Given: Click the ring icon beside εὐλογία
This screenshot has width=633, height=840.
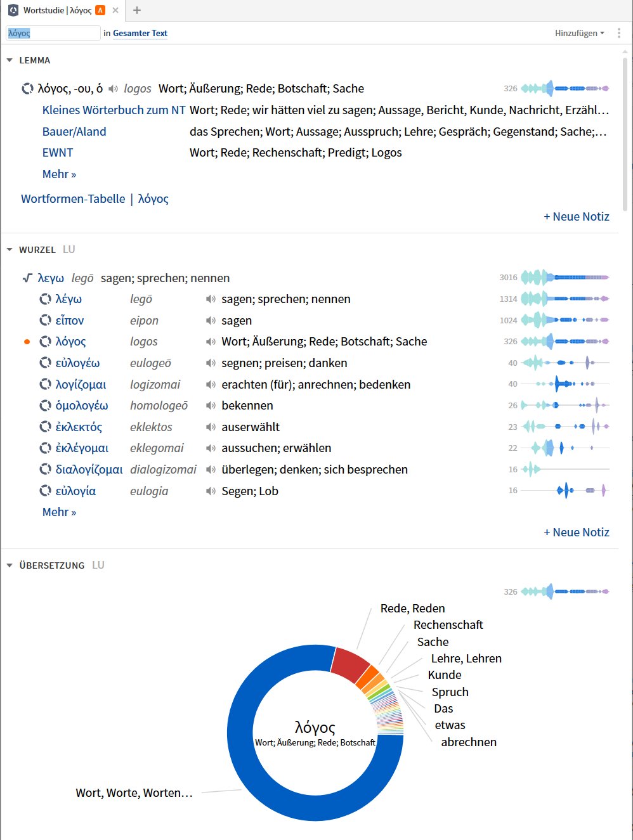Looking at the screenshot, I should tap(45, 491).
